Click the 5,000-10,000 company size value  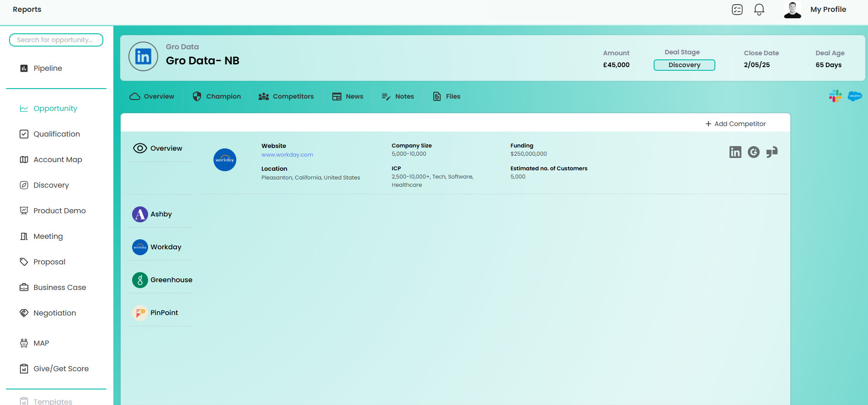click(x=409, y=154)
